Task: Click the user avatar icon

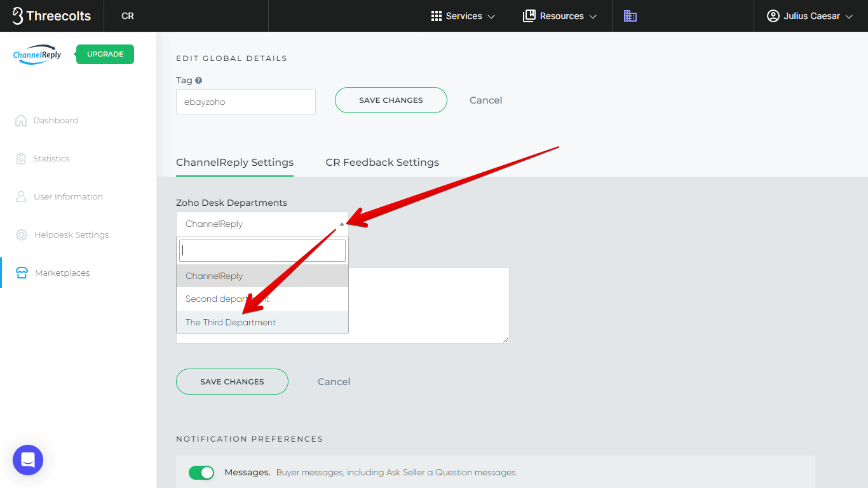Action: tap(773, 16)
